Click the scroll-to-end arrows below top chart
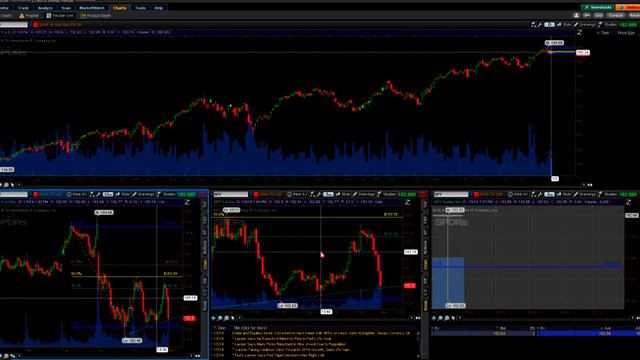640x360 pixels. [x=590, y=185]
